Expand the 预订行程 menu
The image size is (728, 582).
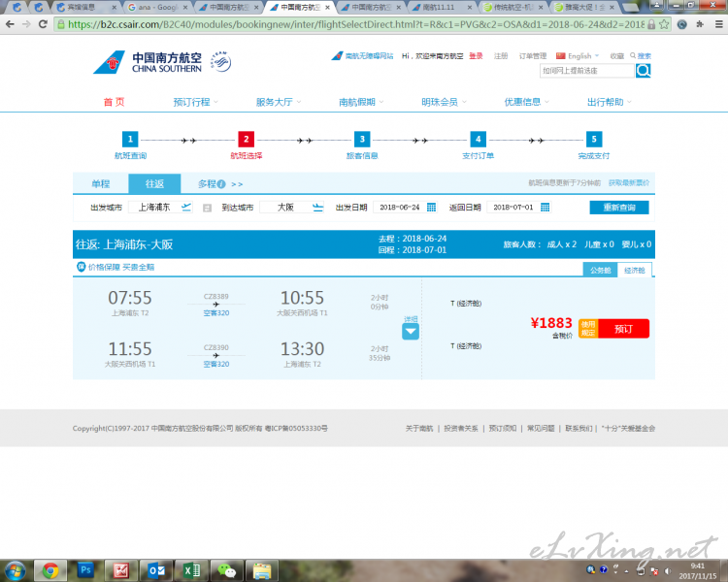pyautogui.click(x=195, y=102)
